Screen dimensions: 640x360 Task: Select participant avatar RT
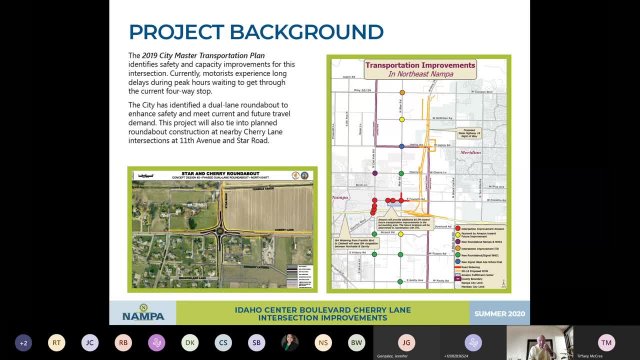click(56, 343)
